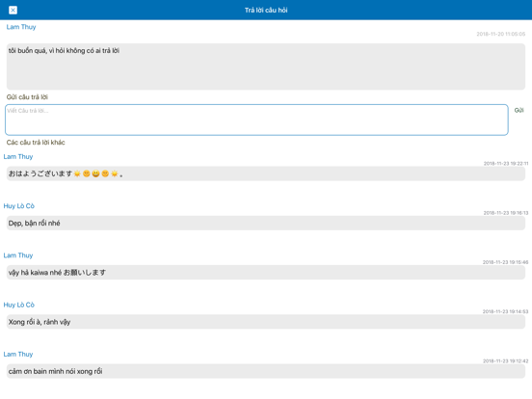532x399 pixels.
Task: Open Huy Lò Cò's name above 'Xong rồi à, rảnh vậy'
Action: 19,305
